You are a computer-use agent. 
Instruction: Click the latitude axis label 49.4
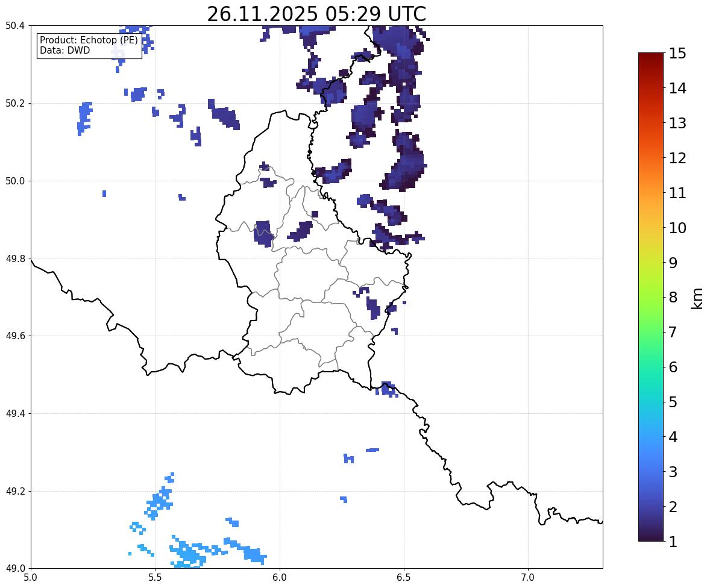(15, 414)
